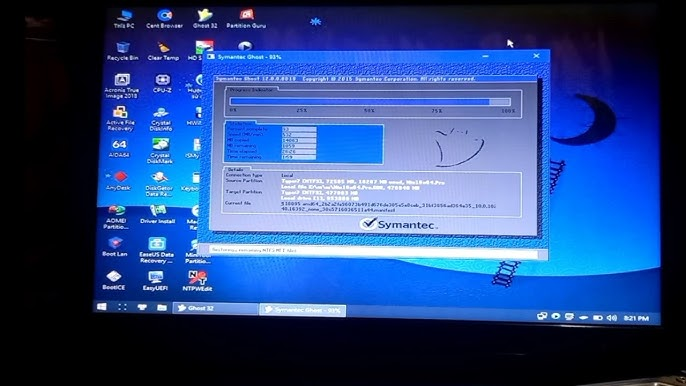Click the Windows Start button
Image resolution: width=686 pixels, height=386 pixels.
click(x=102, y=307)
